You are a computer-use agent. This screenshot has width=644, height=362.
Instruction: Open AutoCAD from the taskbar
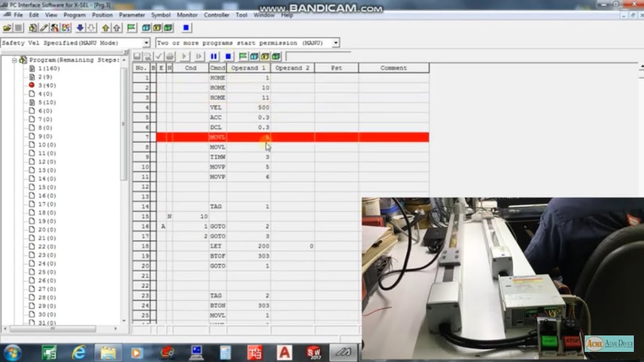(x=284, y=352)
